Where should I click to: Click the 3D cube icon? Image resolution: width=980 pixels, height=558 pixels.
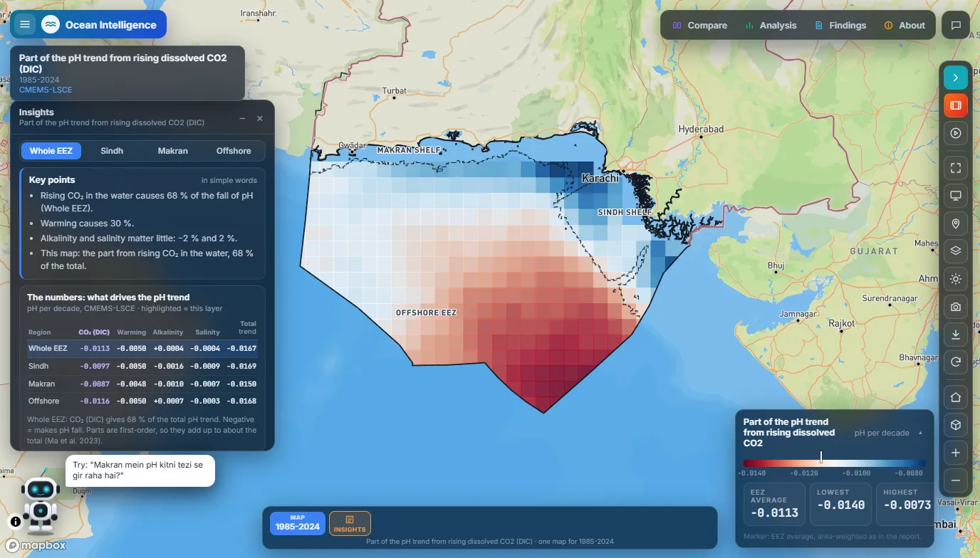[x=956, y=425]
